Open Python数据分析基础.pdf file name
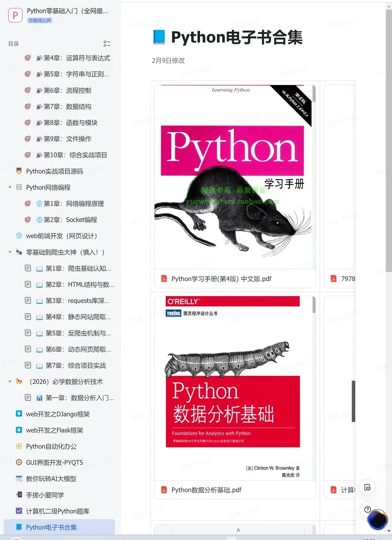 pos(207,490)
